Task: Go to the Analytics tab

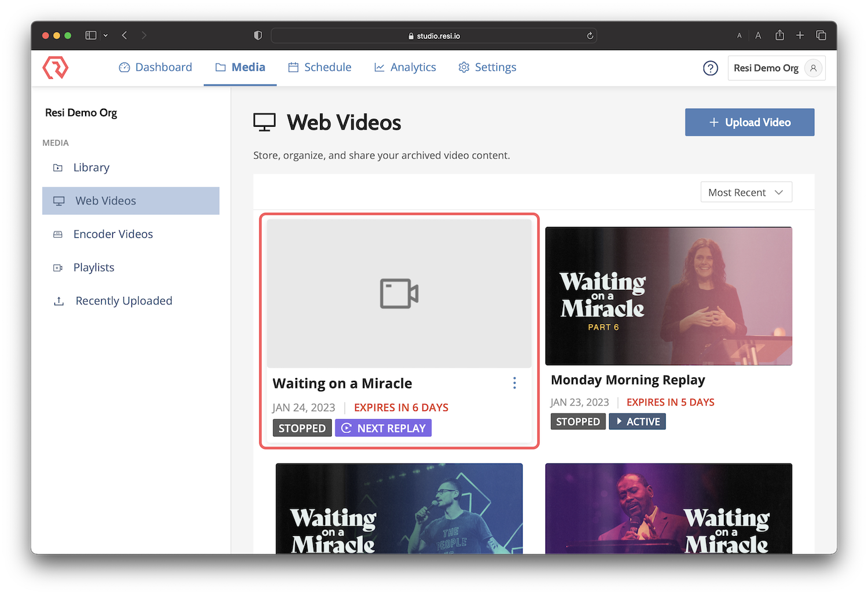Action: (405, 67)
